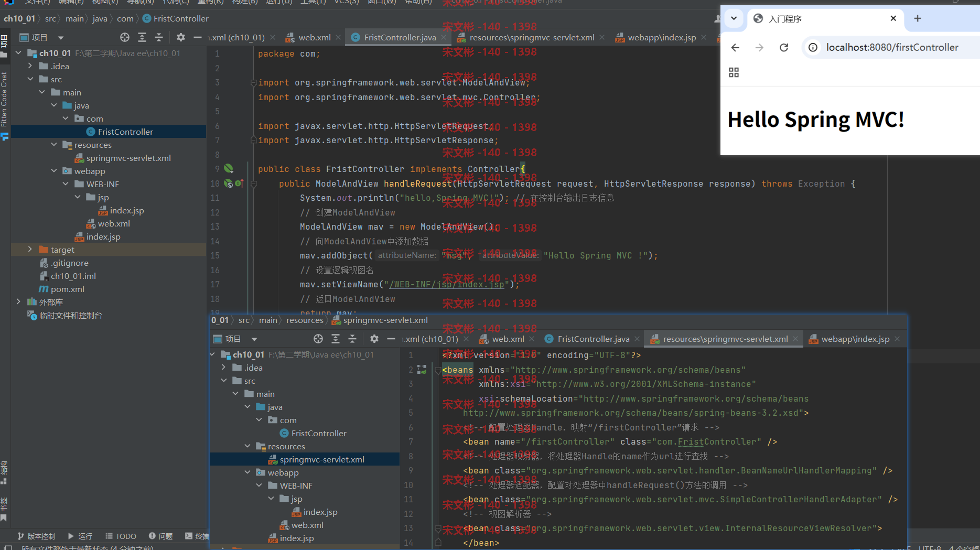Screen dimensions: 980x550
Task: Select 临时文件和控制台 in main project tree
Action: [70, 315]
